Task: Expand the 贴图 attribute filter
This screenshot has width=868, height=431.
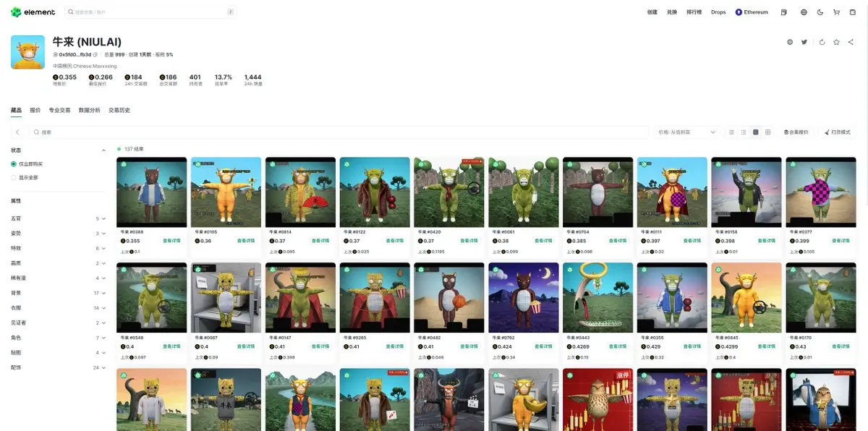Action: (x=58, y=352)
